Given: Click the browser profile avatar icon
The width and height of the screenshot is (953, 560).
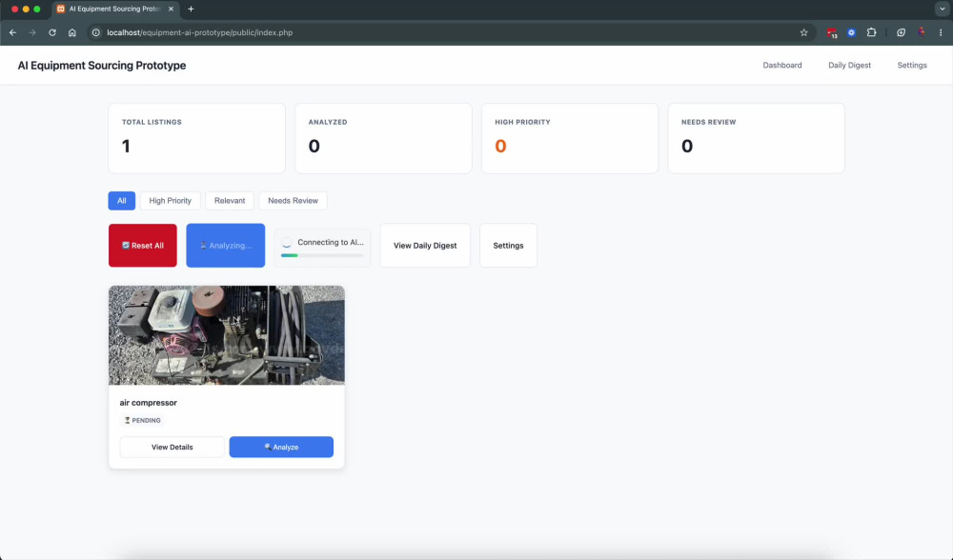Looking at the screenshot, I should point(922,32).
